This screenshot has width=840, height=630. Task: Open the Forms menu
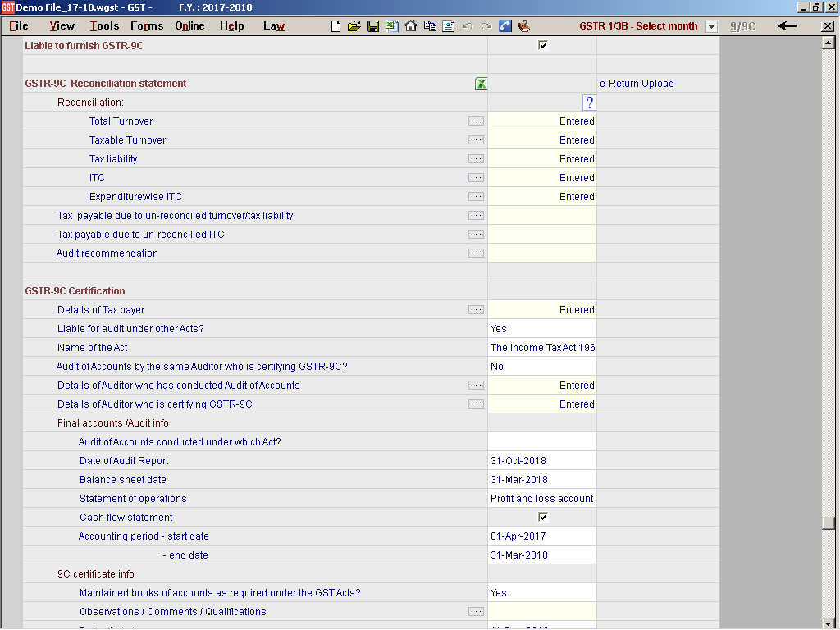click(147, 26)
